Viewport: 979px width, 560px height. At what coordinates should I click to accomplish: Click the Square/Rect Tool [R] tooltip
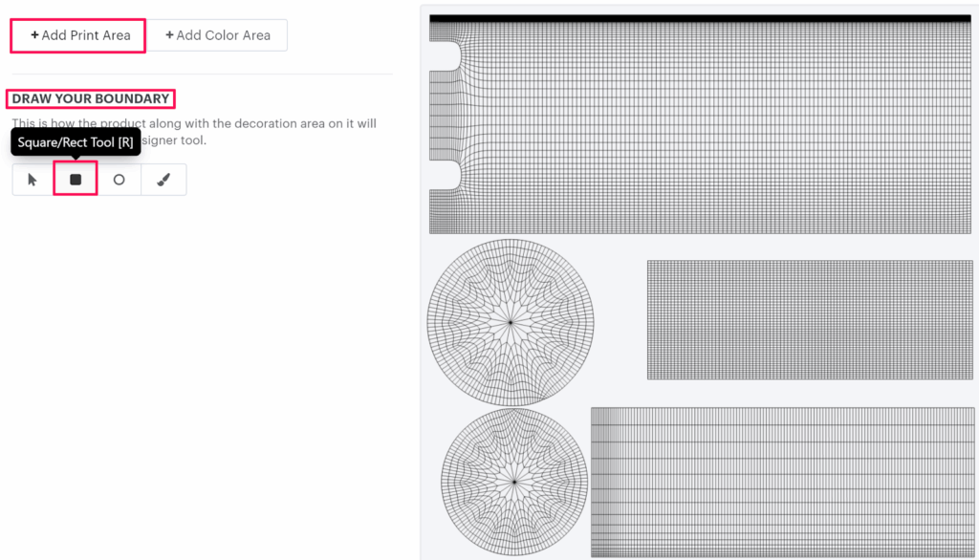(76, 142)
